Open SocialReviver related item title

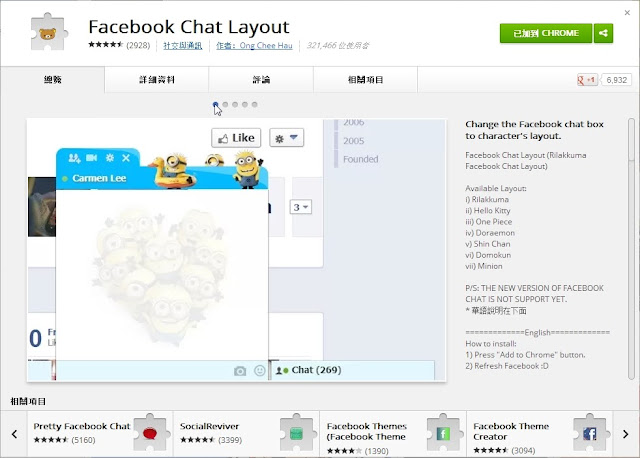point(209,426)
